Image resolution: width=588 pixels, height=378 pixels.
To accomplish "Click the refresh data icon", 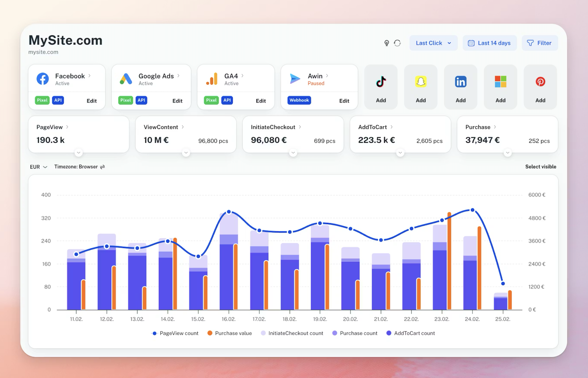I will click(x=397, y=43).
